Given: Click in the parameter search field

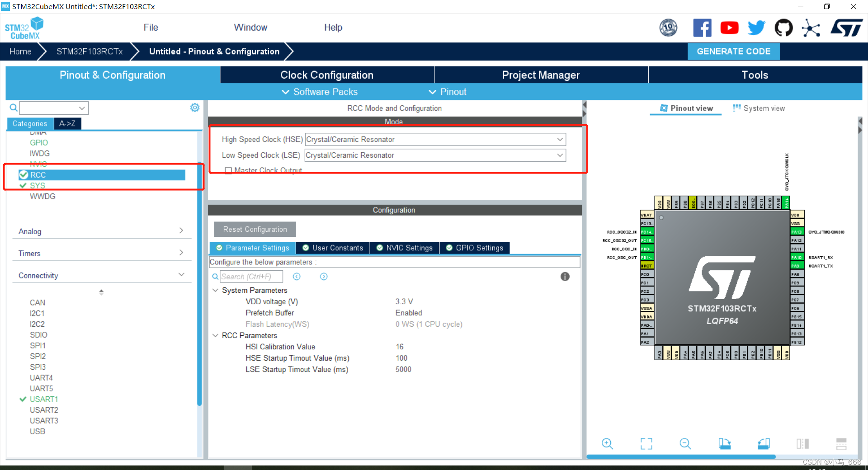Looking at the screenshot, I should pos(251,277).
